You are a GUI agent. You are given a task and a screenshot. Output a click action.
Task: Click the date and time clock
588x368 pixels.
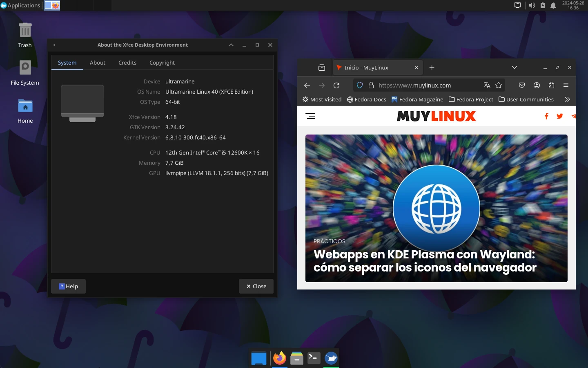click(573, 5)
